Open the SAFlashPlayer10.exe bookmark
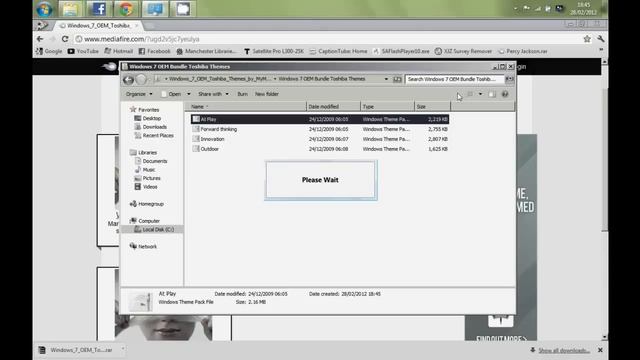This screenshot has width=640, height=360. (401, 51)
